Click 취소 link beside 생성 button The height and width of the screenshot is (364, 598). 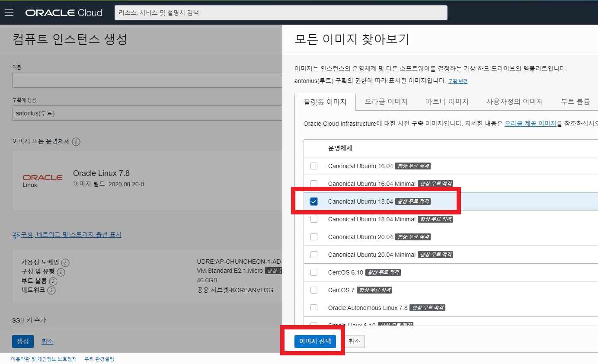pyautogui.click(x=47, y=342)
